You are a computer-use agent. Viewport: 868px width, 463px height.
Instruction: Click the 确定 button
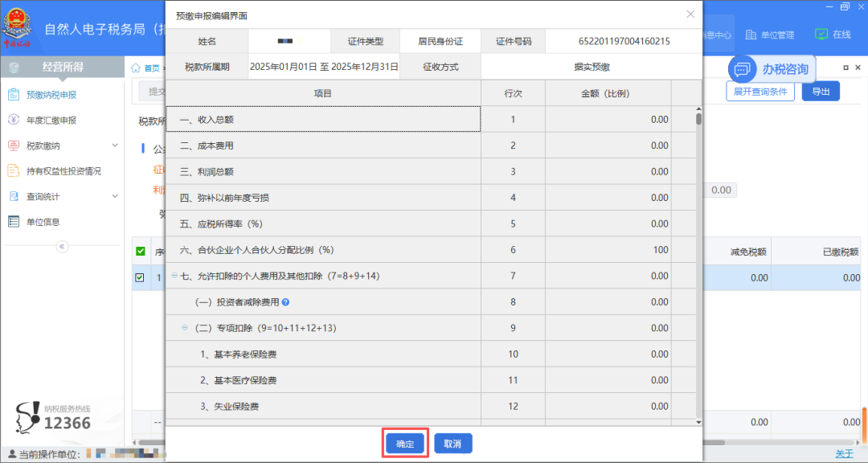405,444
